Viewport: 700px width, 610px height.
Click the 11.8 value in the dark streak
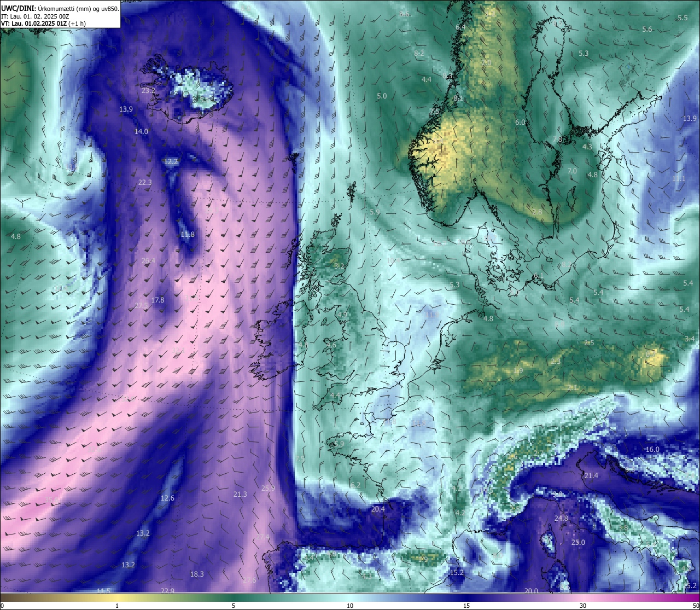[188, 234]
